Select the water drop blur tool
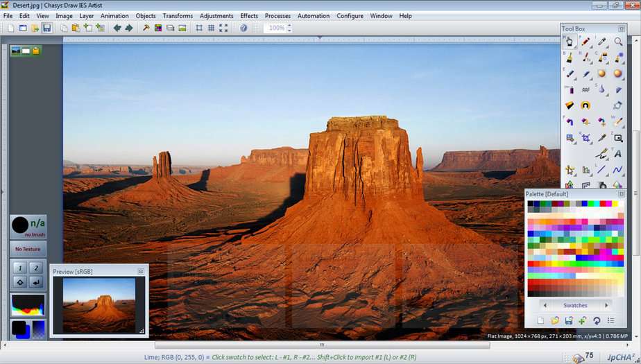This screenshot has height=364, width=641. coord(601,89)
